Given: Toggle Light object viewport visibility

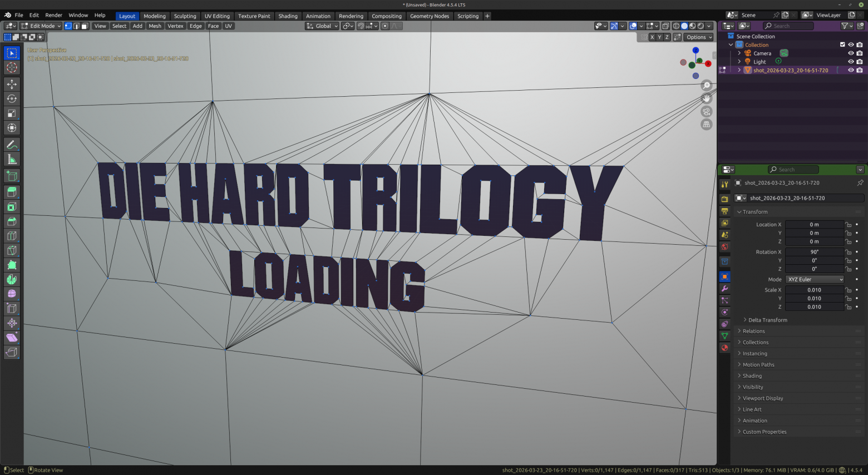Looking at the screenshot, I should tap(851, 62).
